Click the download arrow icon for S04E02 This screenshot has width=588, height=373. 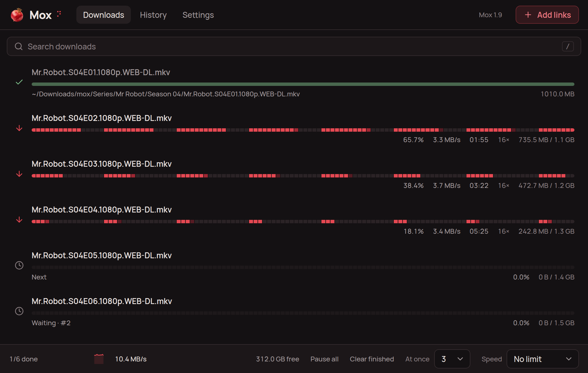19,128
